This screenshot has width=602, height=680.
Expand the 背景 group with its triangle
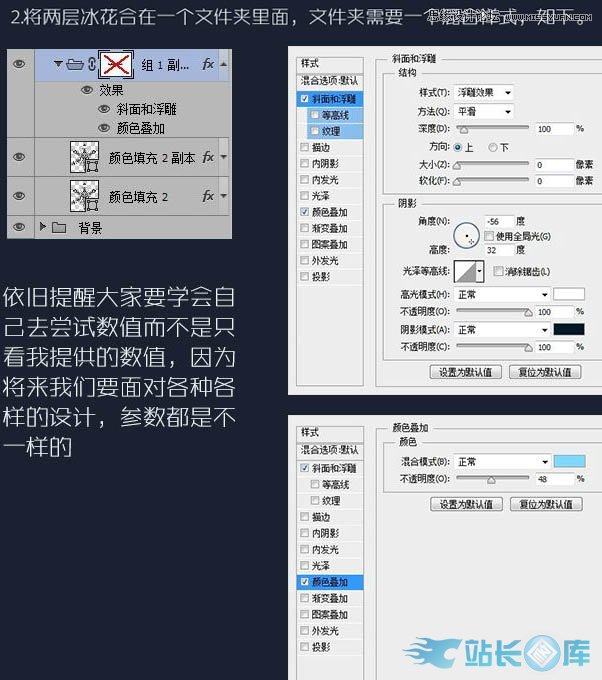coord(42,227)
